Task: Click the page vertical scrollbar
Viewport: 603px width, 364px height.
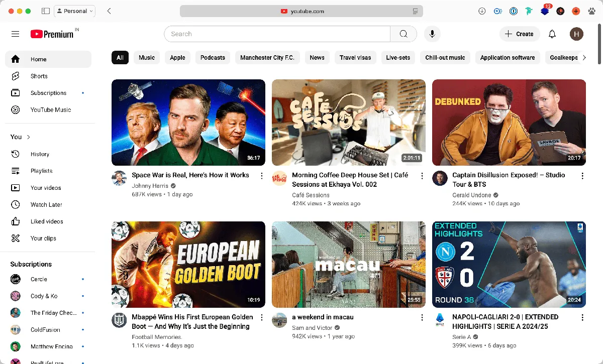Action: pyautogui.click(x=599, y=45)
